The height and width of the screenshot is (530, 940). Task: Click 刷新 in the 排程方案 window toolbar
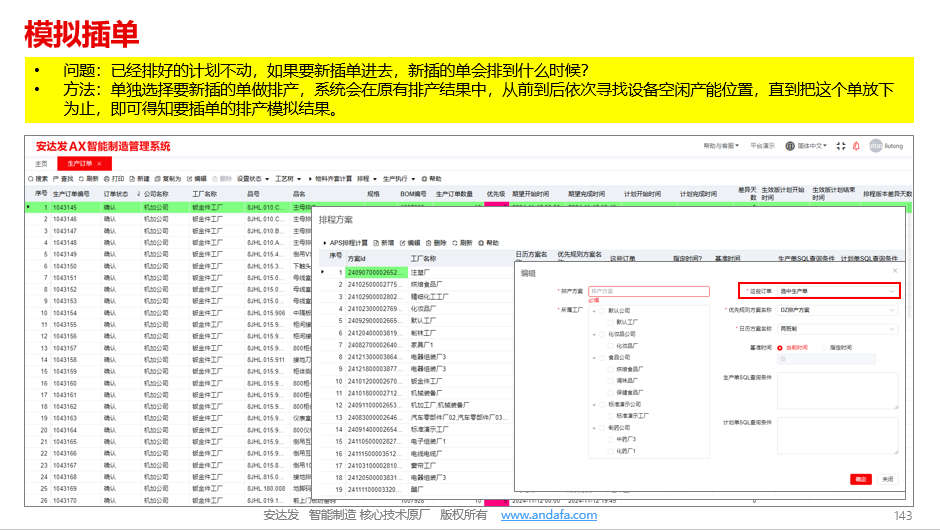(463, 243)
